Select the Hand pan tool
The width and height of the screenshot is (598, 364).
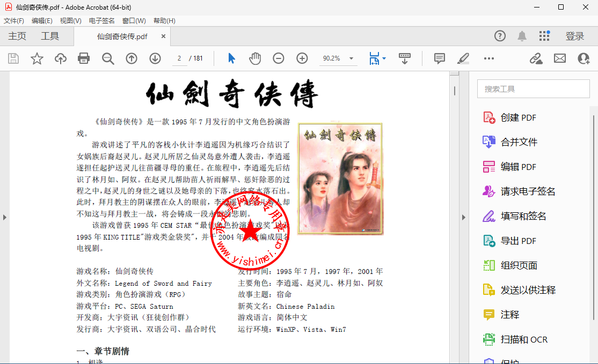coord(255,58)
